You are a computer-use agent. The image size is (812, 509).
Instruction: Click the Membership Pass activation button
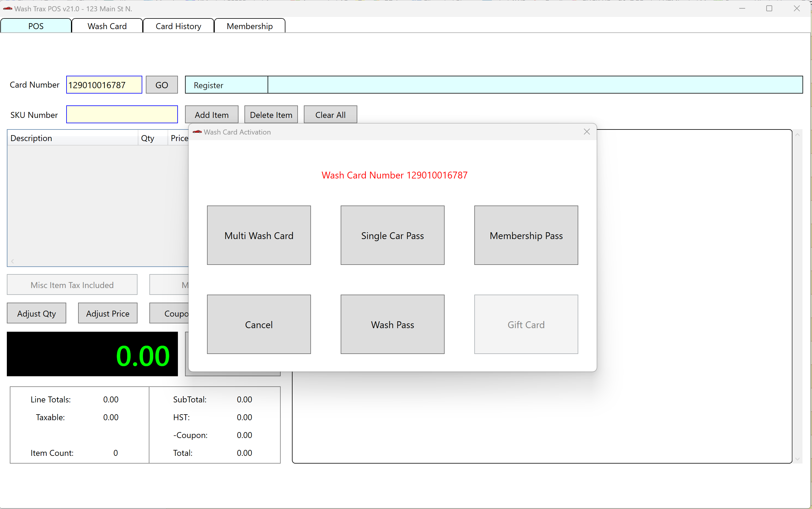point(526,235)
